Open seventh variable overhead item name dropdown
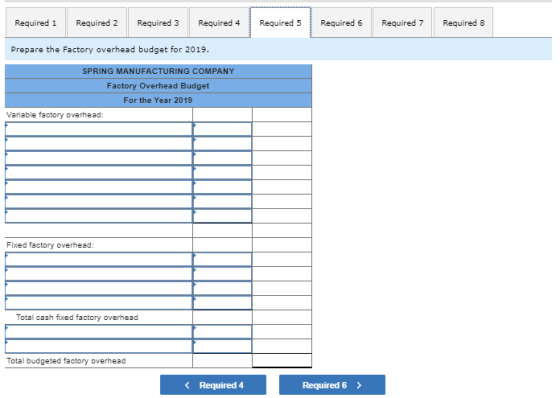This screenshot has width=560, height=398. (x=99, y=216)
